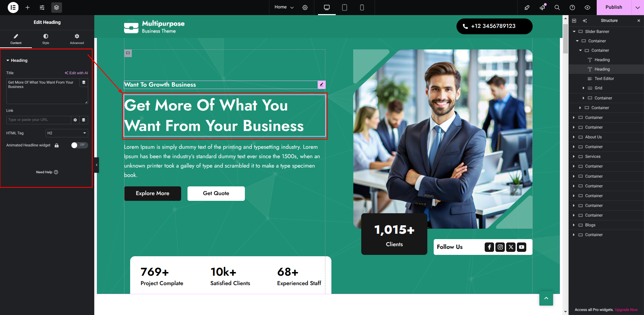
Task: Open the Finder search icon
Action: pos(557,7)
